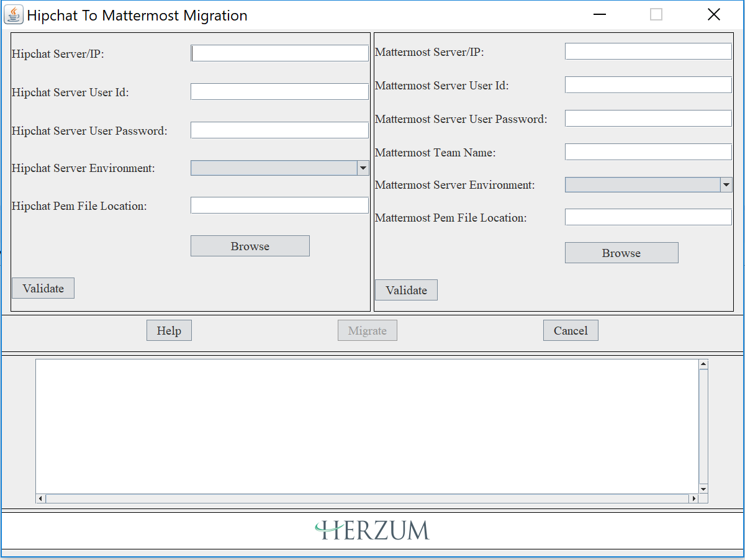Viewport: 745px width, 560px height.
Task: Select the Hipchat Server User Password field
Action: pos(279,130)
